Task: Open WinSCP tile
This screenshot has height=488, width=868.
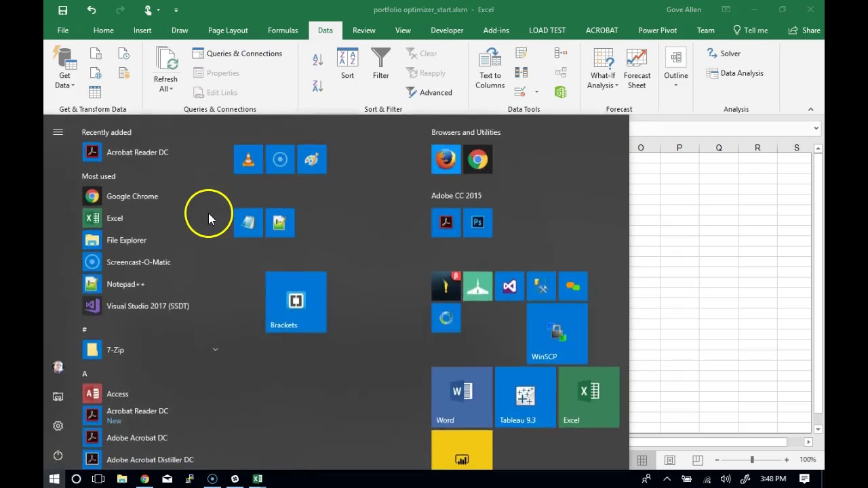Action: tap(557, 333)
